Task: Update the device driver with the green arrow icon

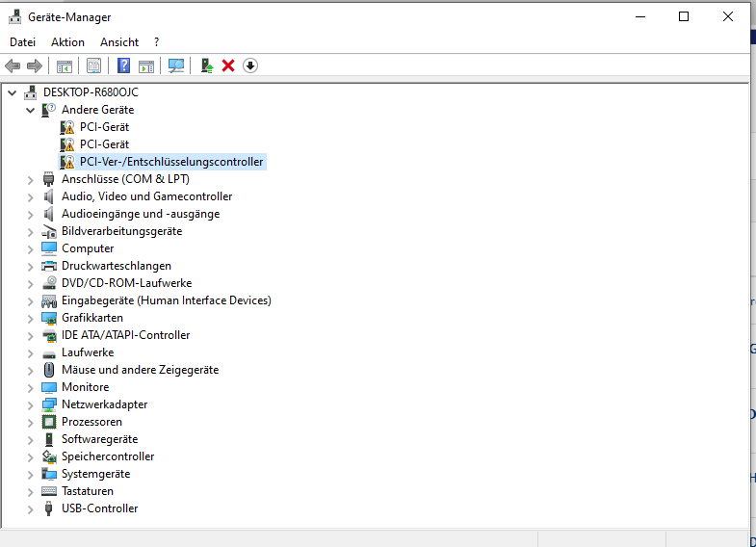Action: (207, 65)
